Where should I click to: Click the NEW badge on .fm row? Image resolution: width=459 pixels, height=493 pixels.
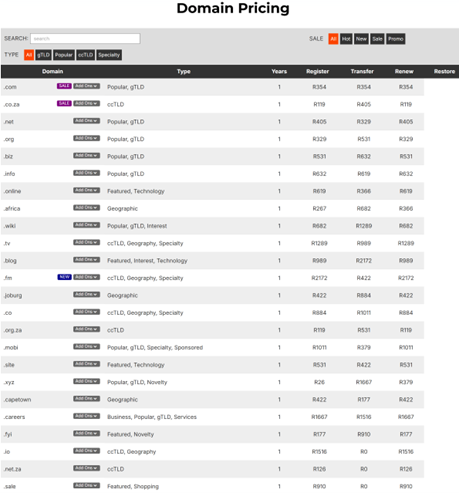tap(64, 277)
